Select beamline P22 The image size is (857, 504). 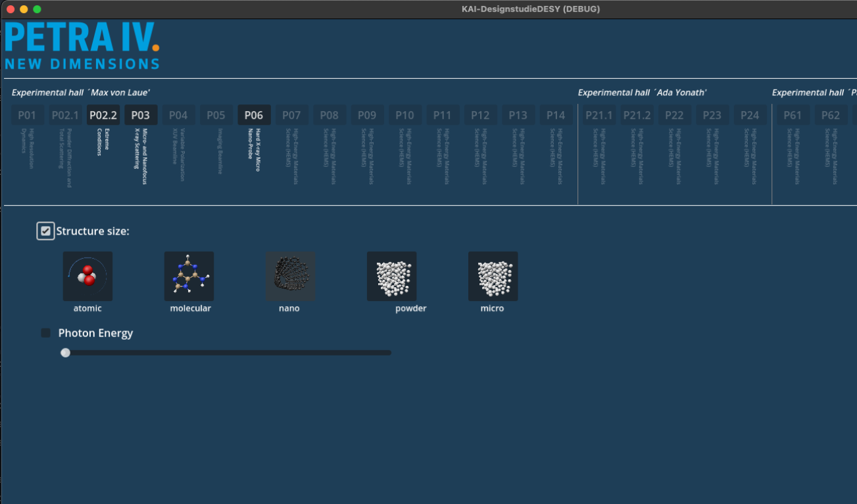point(674,115)
